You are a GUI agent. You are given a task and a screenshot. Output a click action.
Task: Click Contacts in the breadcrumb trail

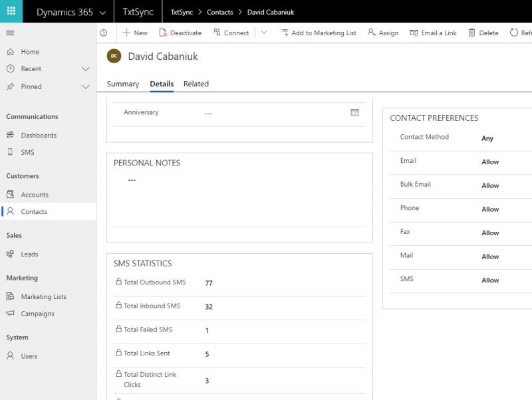(x=219, y=11)
